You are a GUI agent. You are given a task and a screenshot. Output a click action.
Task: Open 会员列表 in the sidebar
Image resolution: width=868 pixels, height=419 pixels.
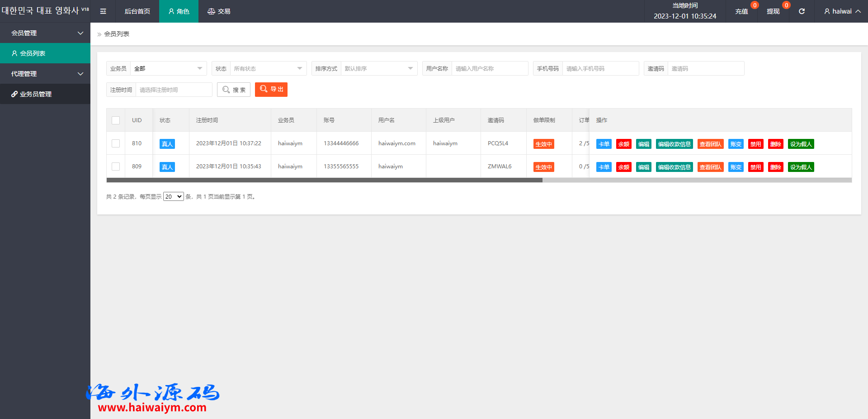pos(33,53)
